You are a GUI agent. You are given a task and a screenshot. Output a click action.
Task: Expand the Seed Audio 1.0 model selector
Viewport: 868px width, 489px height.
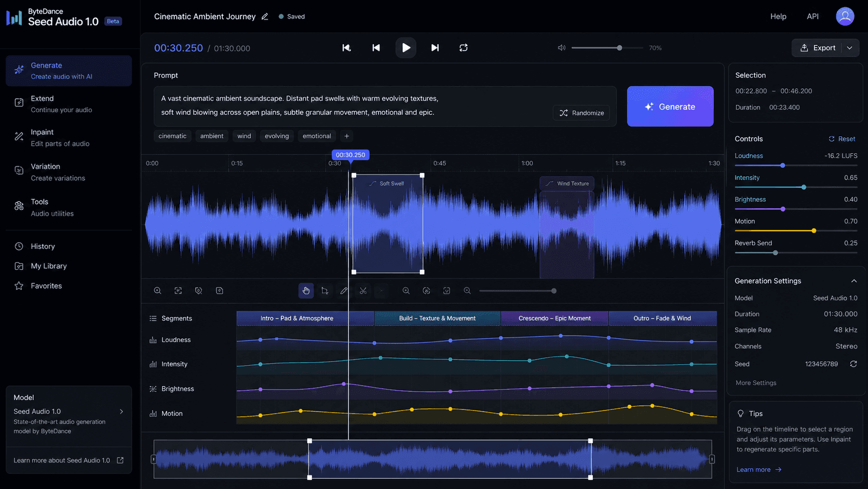121,412
